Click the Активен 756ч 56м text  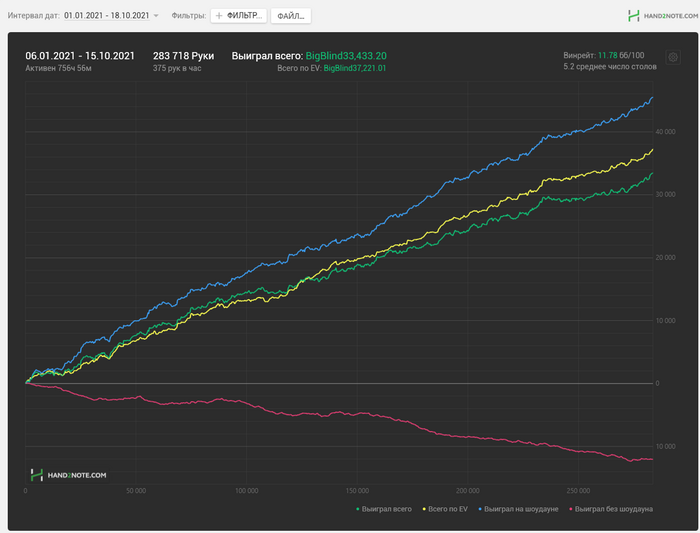58,68
